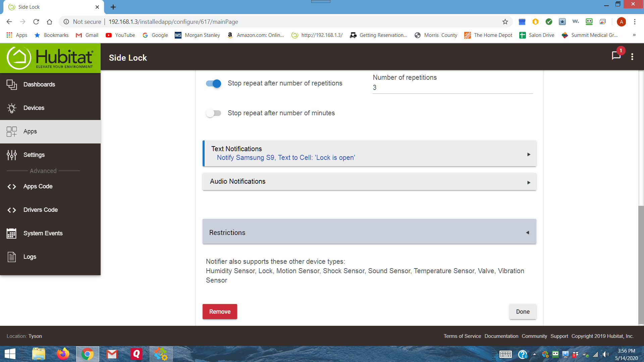Viewport: 644px width, 362px height.
Task: Click the green checkmark extension icon
Action: pos(549,22)
